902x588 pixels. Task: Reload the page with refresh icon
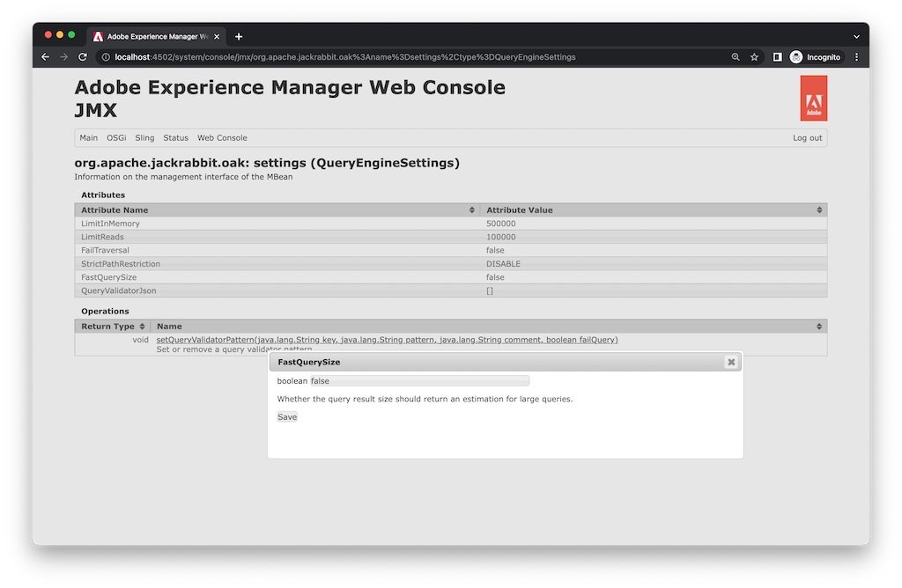[x=83, y=57]
